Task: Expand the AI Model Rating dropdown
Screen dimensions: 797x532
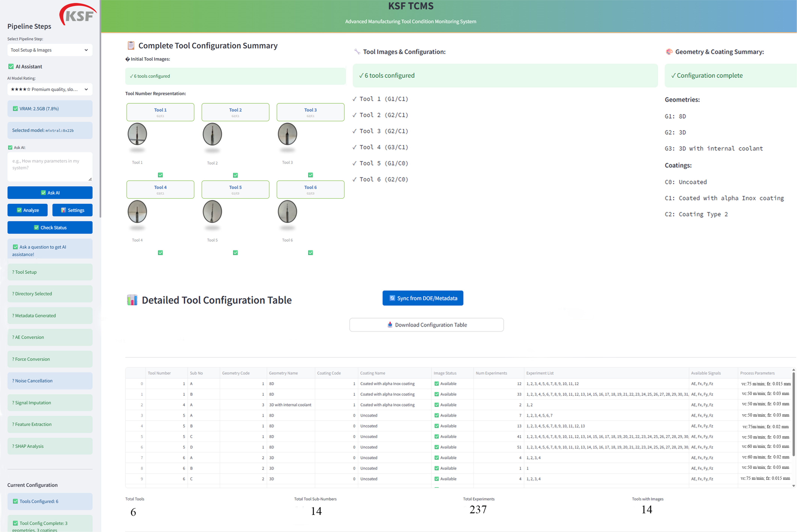Action: (x=49, y=89)
